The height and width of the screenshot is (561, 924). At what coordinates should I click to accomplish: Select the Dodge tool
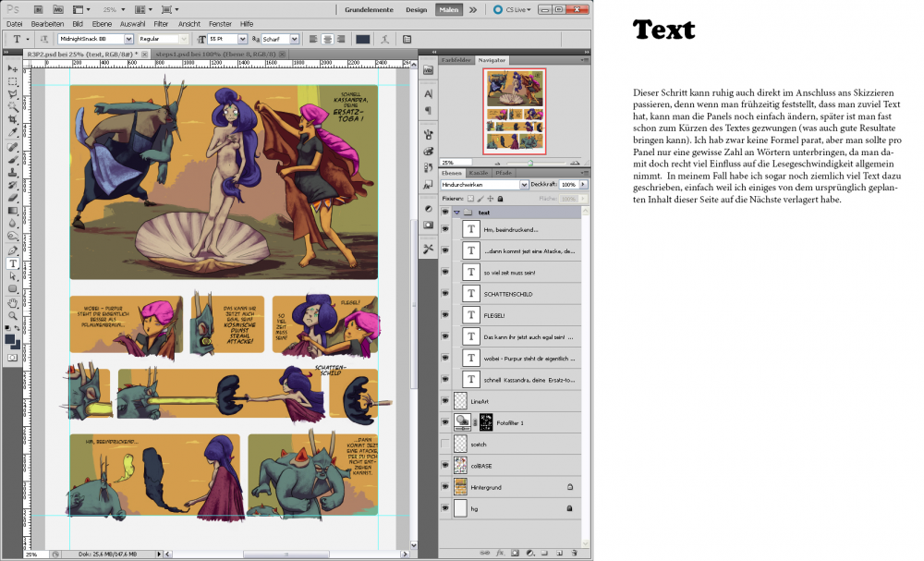click(x=12, y=236)
